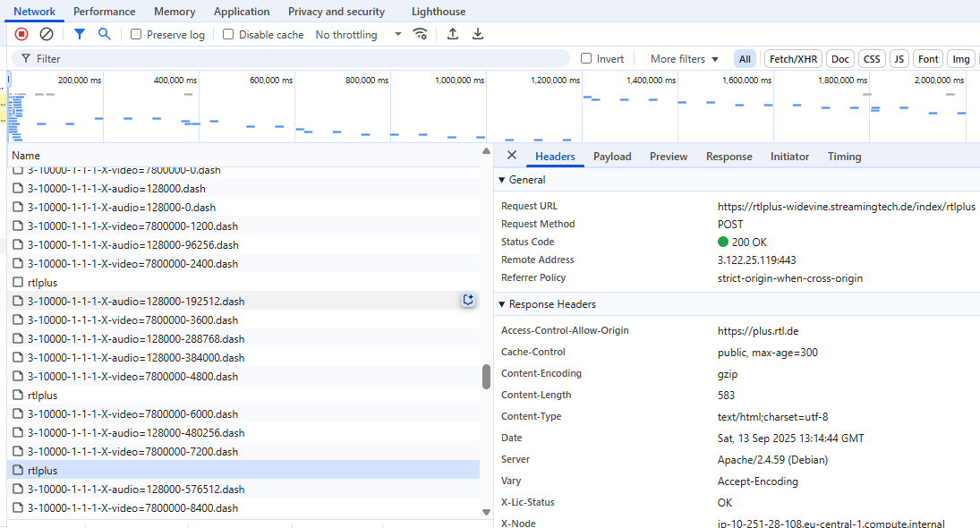Screen dimensions: 980x528
Task: Collapse the Response Headers section
Action: coord(546,304)
